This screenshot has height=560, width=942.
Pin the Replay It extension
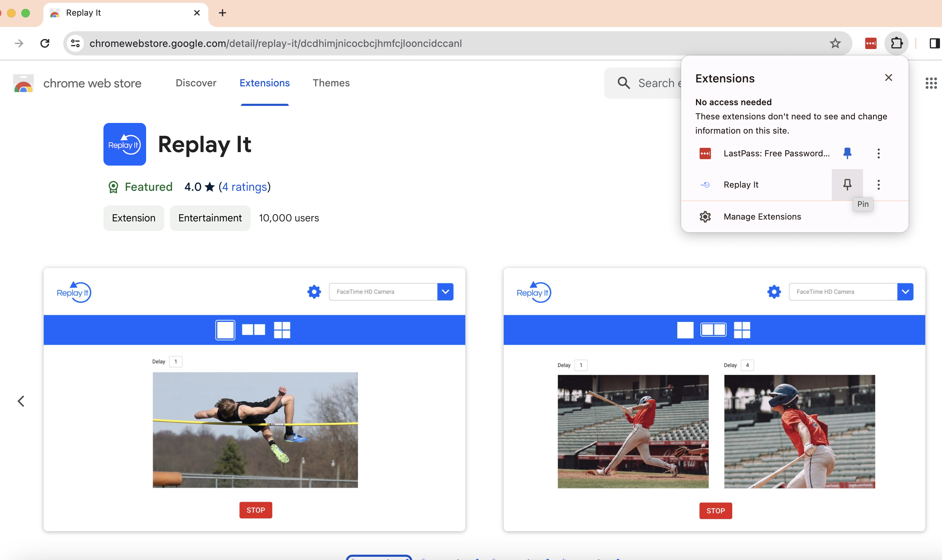click(x=847, y=184)
